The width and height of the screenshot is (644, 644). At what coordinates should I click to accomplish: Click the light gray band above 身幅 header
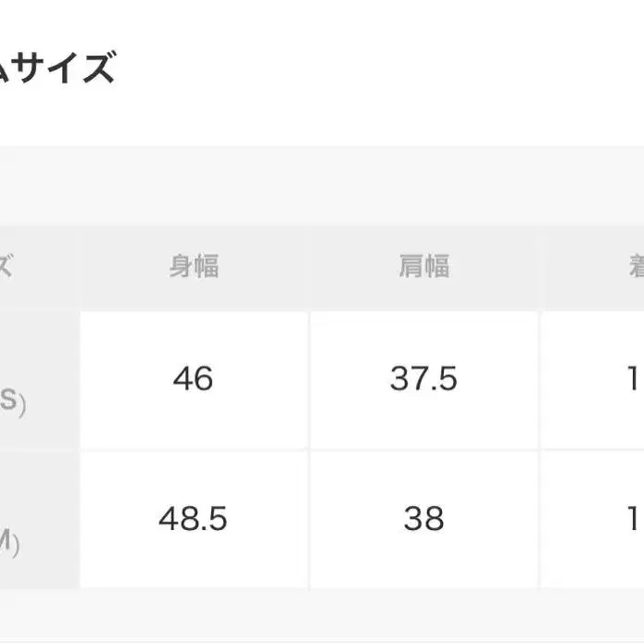pyautogui.click(x=193, y=185)
